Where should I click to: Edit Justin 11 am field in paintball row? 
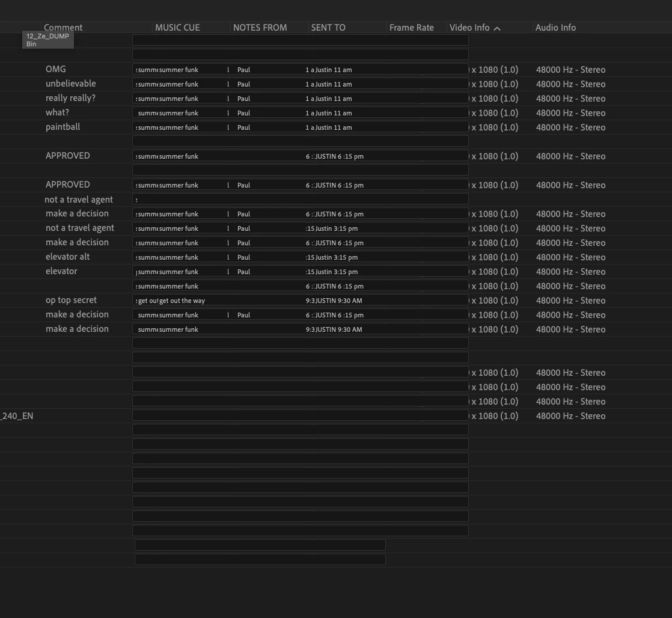click(x=334, y=127)
